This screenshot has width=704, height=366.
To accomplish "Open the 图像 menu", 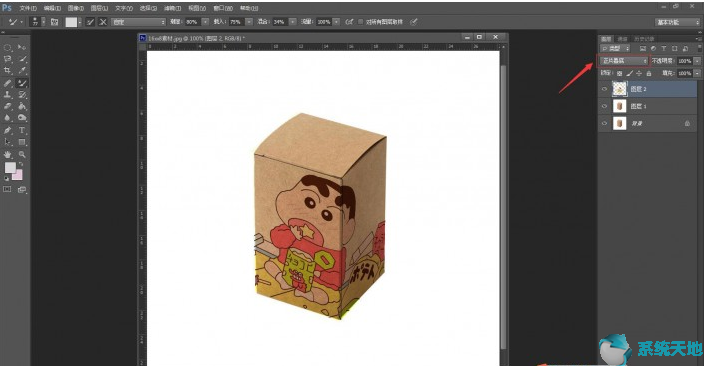I will pyautogui.click(x=76, y=8).
